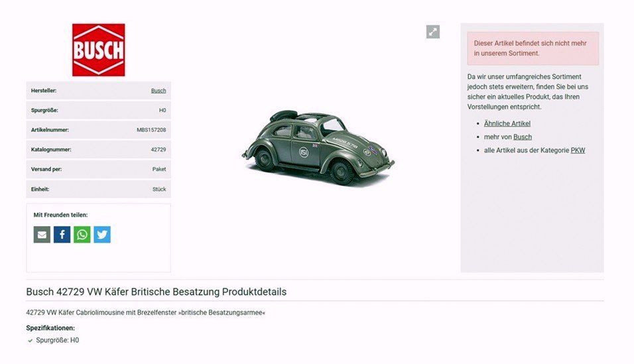Viewport: 634px width, 364px height.
Task: Click the Spurgröße H0 value
Action: (x=162, y=110)
